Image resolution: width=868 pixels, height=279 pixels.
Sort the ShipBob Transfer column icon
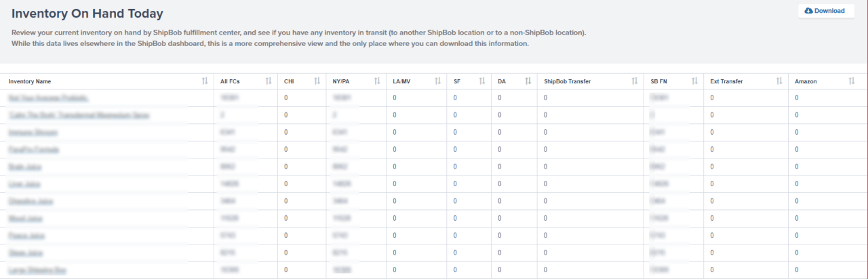point(635,81)
